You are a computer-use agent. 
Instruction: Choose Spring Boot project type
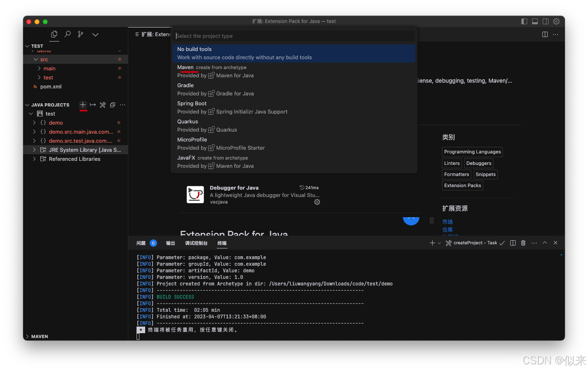pyautogui.click(x=294, y=108)
